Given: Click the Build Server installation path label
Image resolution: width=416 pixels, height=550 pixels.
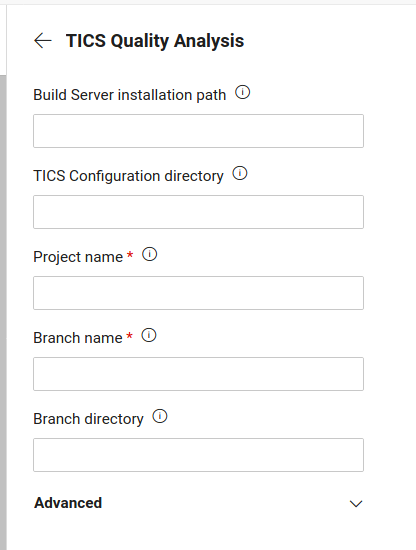Looking at the screenshot, I should pyautogui.click(x=130, y=95).
